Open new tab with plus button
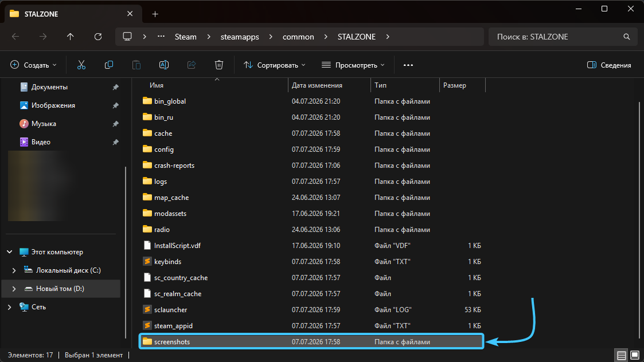Viewport: 644px width, 362px height. pos(155,14)
